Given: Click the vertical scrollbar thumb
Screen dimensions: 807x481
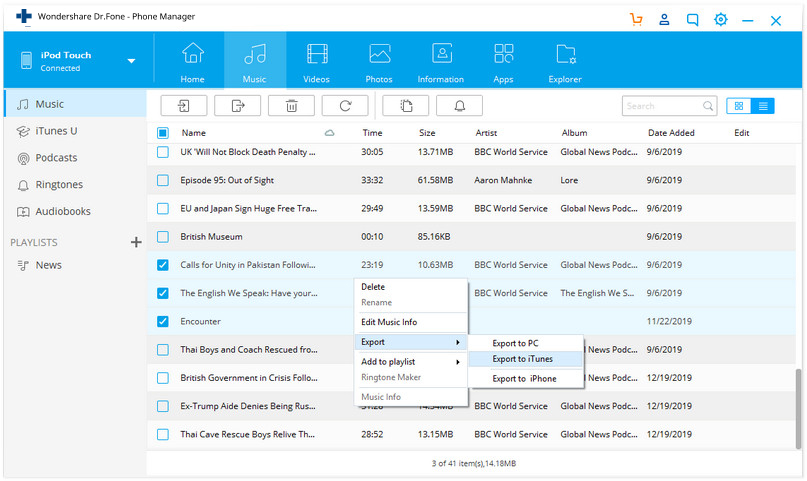Looking at the screenshot, I should 798,409.
